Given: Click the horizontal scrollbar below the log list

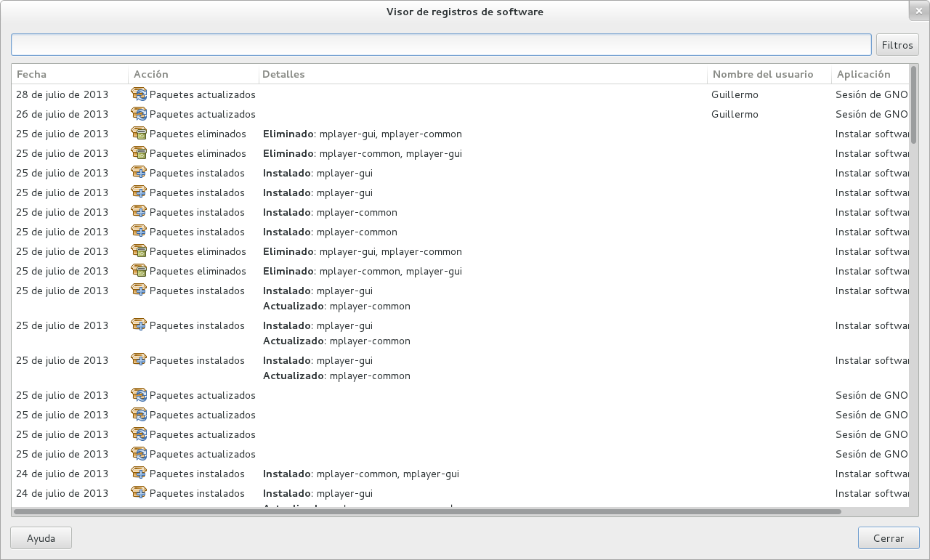Looking at the screenshot, I should click(427, 511).
